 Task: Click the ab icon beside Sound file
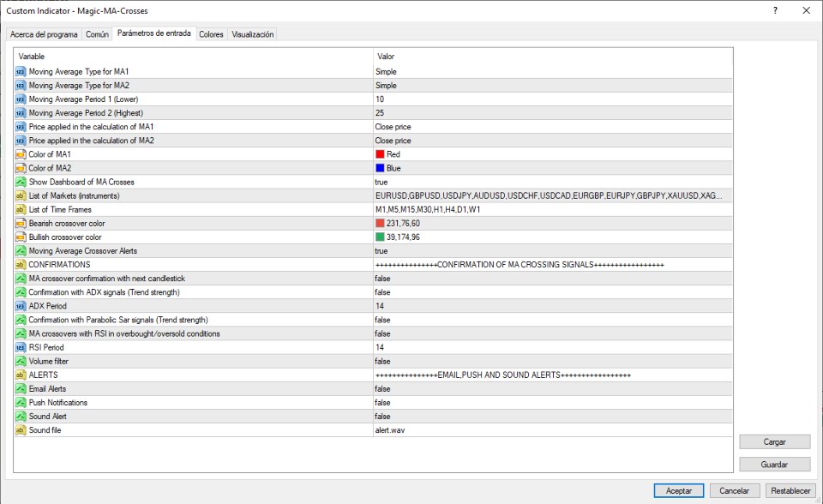[x=19, y=429]
